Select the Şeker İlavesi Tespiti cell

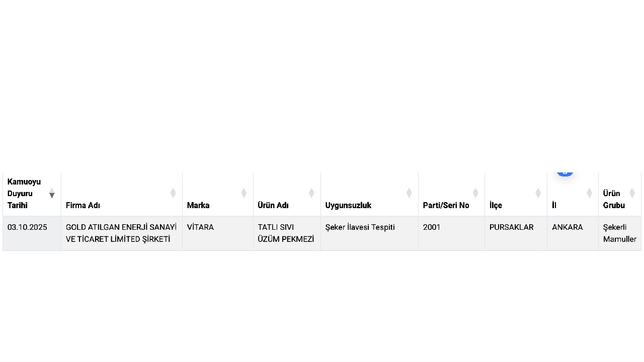pos(360,227)
